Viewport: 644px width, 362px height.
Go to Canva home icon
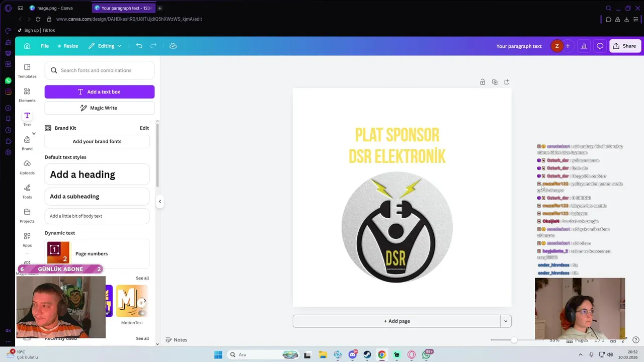coord(27,46)
